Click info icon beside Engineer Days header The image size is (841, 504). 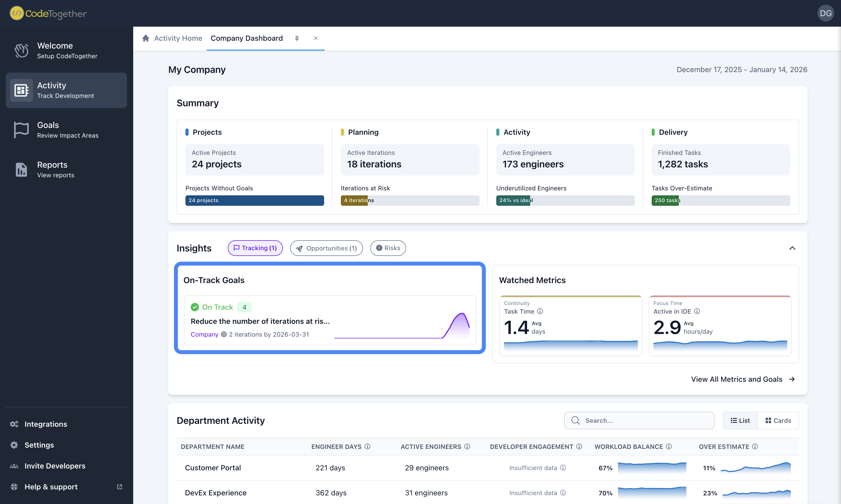tap(367, 447)
